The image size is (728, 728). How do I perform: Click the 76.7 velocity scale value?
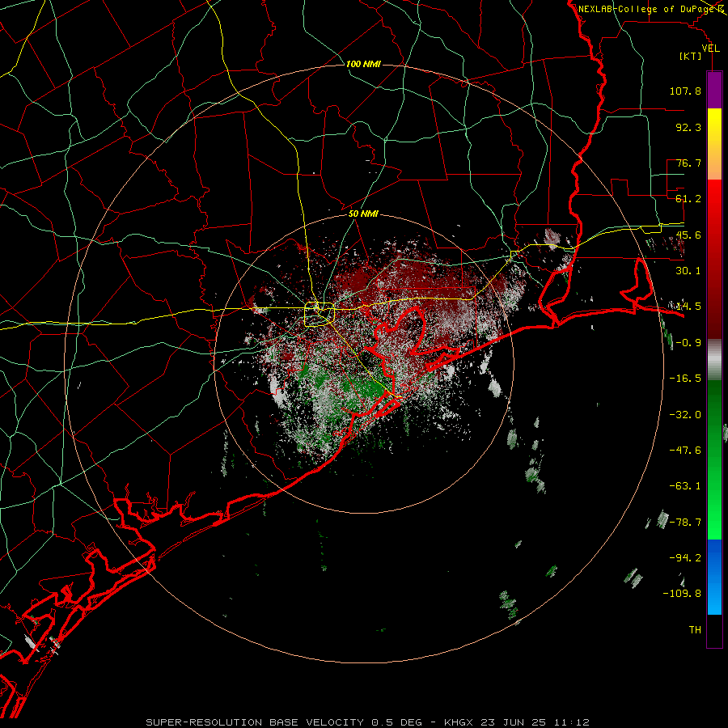pyautogui.click(x=688, y=163)
